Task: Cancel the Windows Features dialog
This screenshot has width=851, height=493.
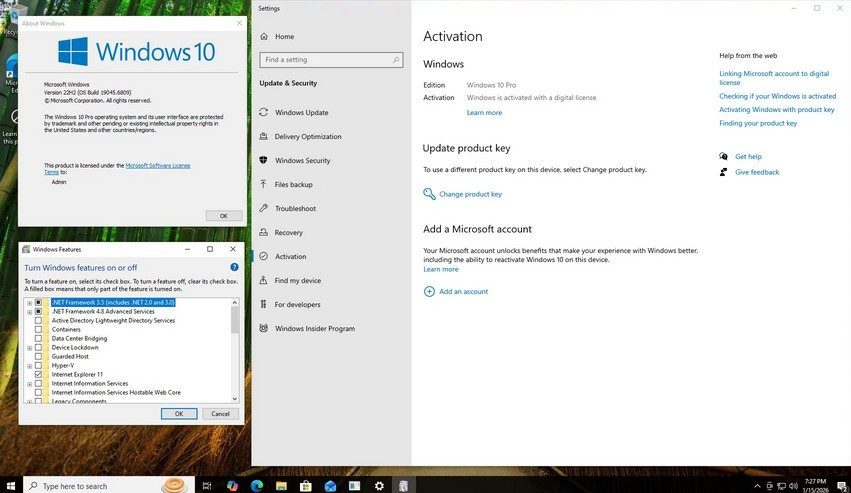Action: (220, 414)
